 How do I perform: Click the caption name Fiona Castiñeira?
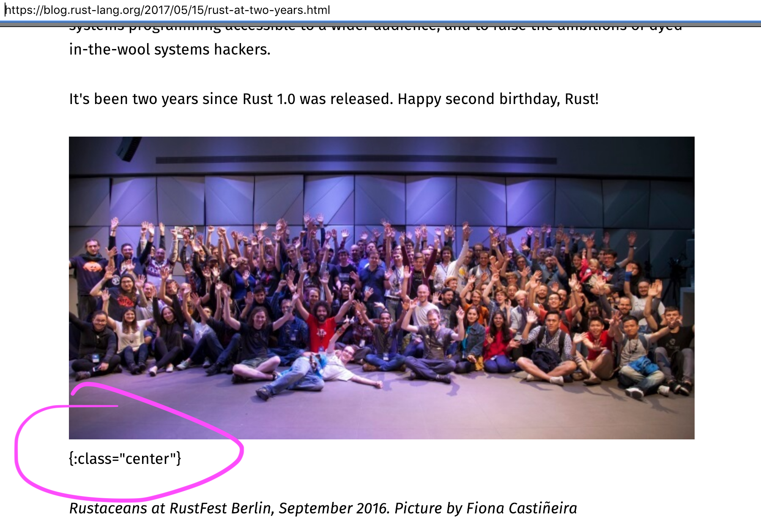(x=521, y=508)
